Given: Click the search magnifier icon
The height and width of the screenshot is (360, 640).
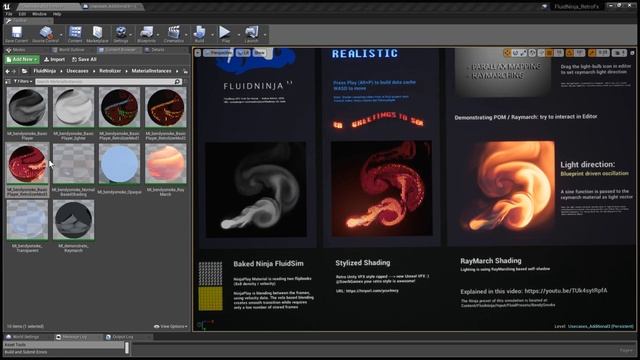Looking at the screenshot, I should tap(178, 82).
